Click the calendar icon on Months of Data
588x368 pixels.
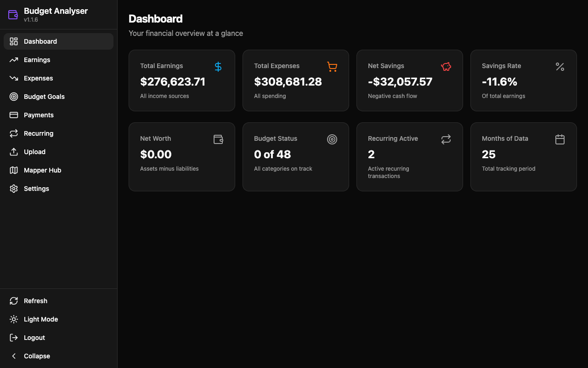560,139
